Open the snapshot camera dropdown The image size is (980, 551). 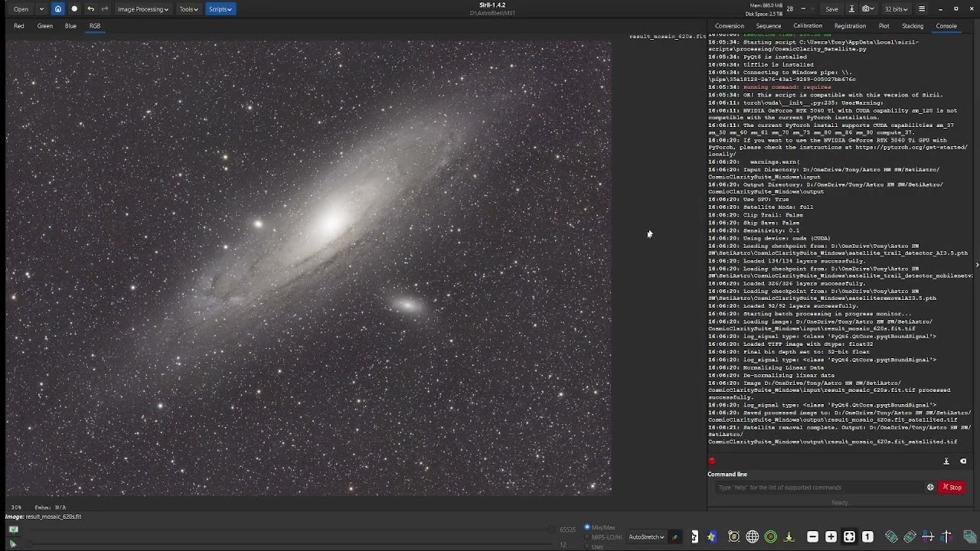868,9
